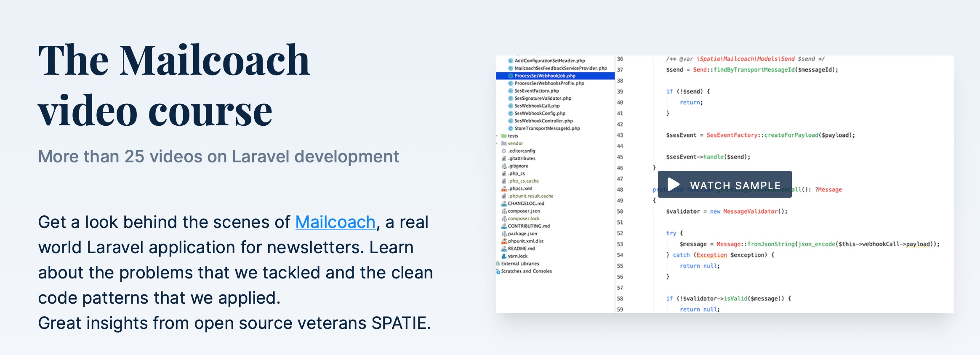The height and width of the screenshot is (355, 980).
Task: Select the highlighted ProcessSesWebhookJob.php file row
Action: point(555,76)
